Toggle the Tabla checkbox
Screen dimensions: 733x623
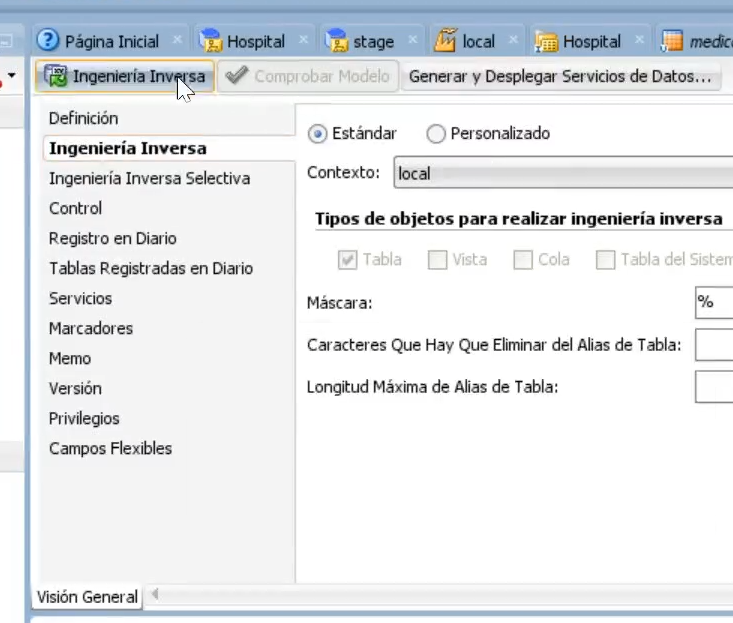pyautogui.click(x=347, y=260)
